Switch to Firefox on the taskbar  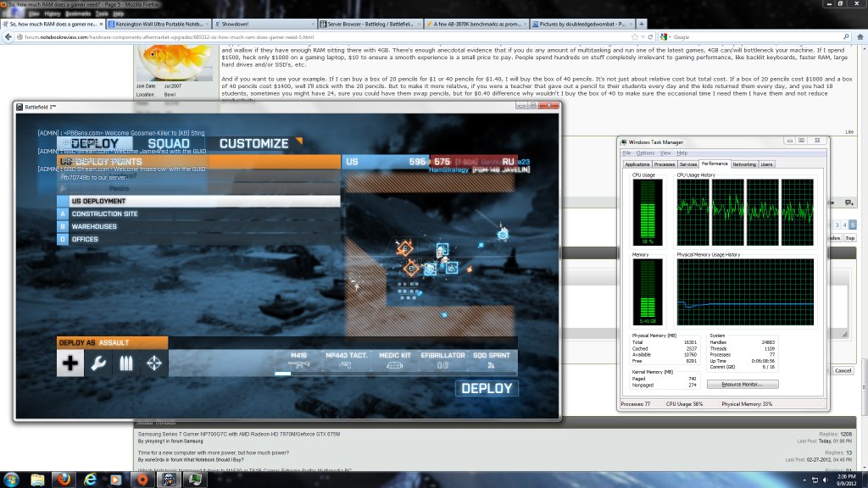64,480
